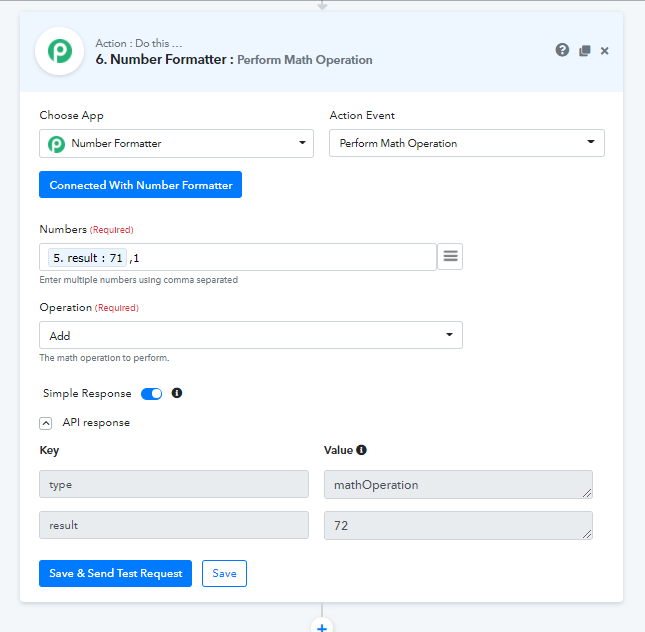This screenshot has height=632, width=645.
Task: Click the Pabbly logo in step header
Action: [60, 51]
